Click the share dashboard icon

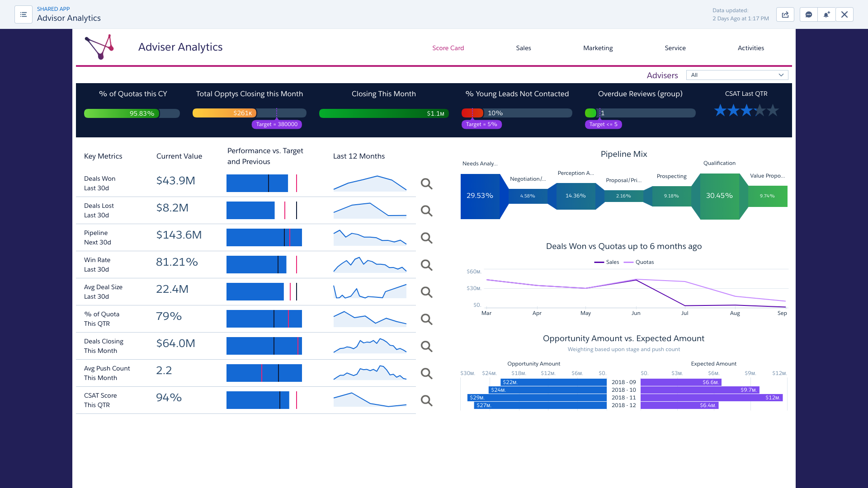[785, 14]
